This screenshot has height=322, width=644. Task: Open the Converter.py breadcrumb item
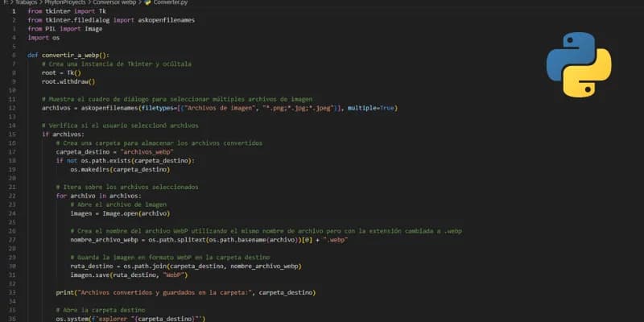tap(171, 2)
